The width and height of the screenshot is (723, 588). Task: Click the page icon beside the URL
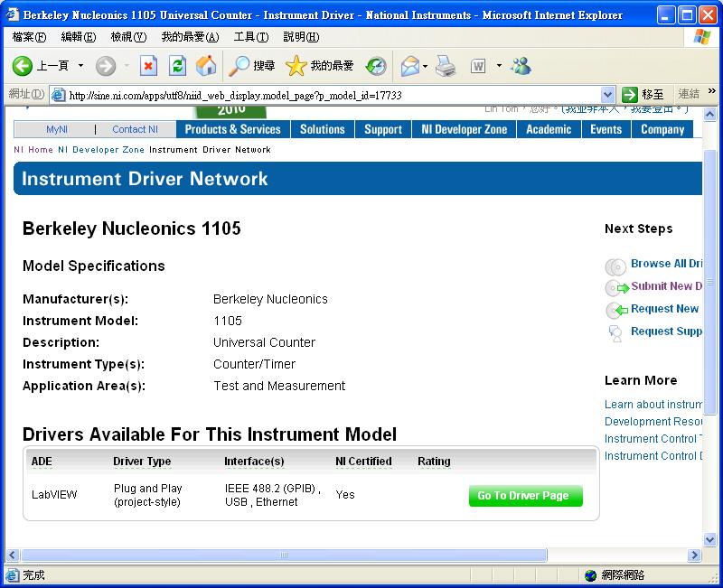pyautogui.click(x=58, y=96)
